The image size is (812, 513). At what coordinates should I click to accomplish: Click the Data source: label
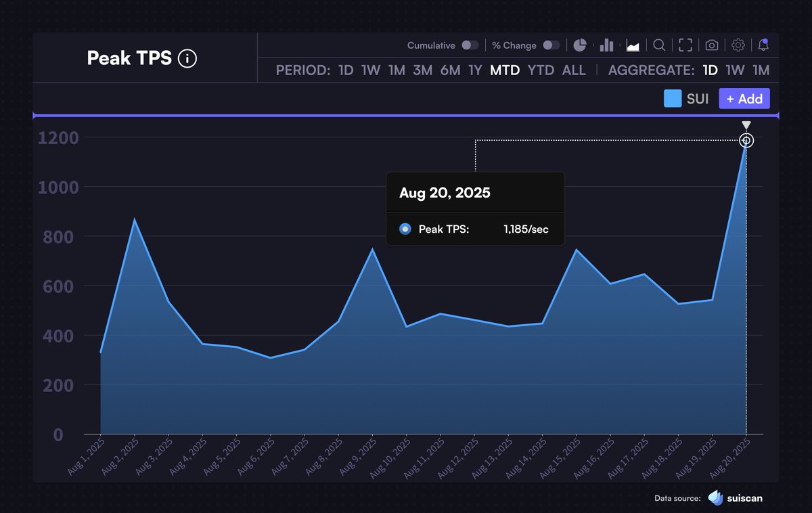[x=677, y=499]
